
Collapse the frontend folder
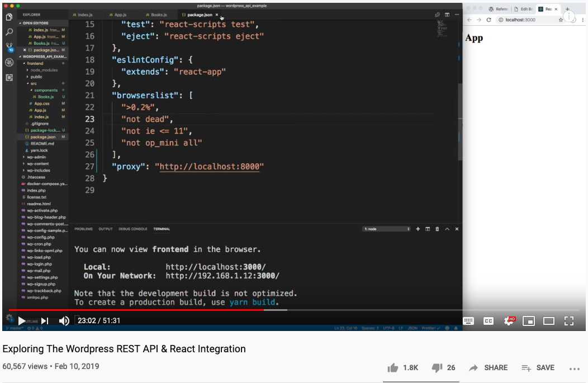(35, 63)
